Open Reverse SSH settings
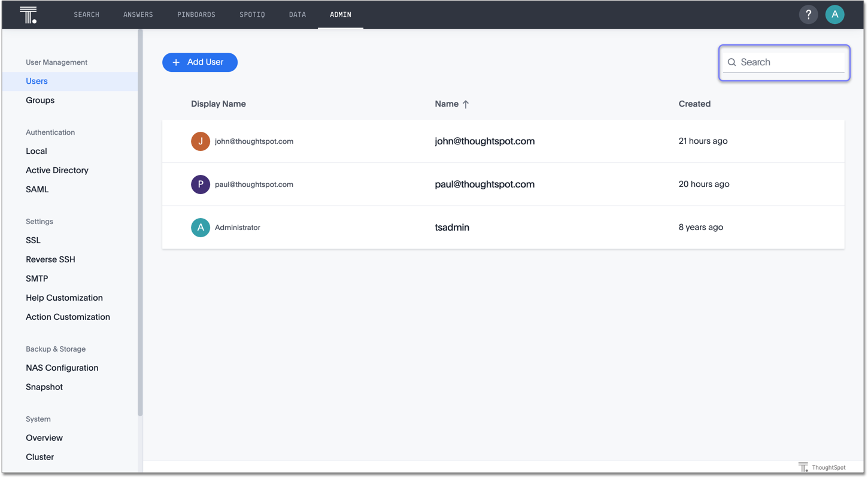 click(50, 259)
